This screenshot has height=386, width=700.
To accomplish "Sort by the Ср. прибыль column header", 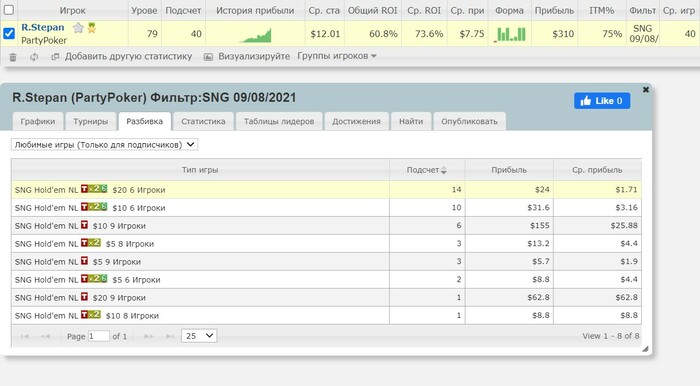I will 597,170.
